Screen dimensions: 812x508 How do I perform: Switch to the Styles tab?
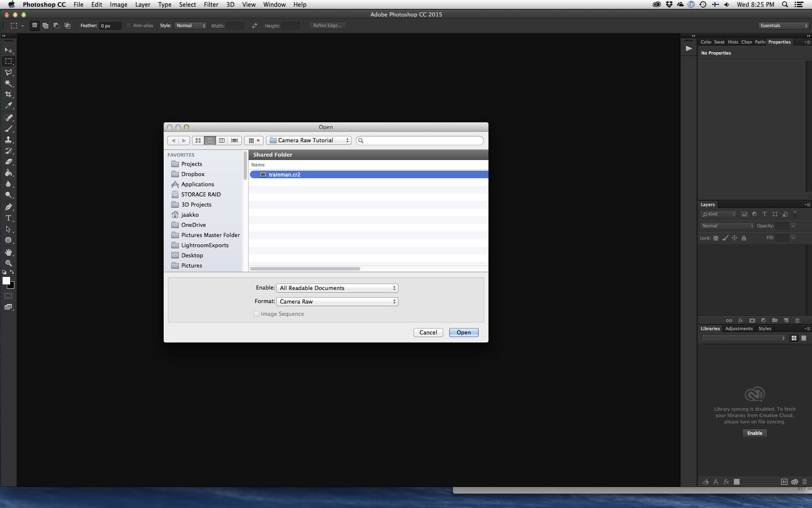point(765,329)
